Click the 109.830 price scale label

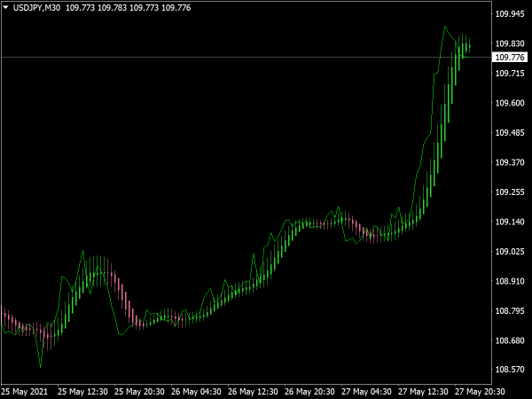pyautogui.click(x=510, y=43)
